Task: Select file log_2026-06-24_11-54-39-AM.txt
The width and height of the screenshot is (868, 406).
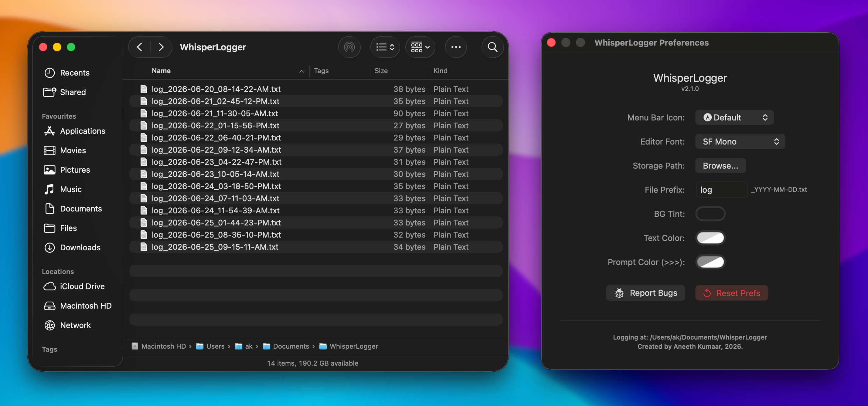Action: tap(316, 210)
